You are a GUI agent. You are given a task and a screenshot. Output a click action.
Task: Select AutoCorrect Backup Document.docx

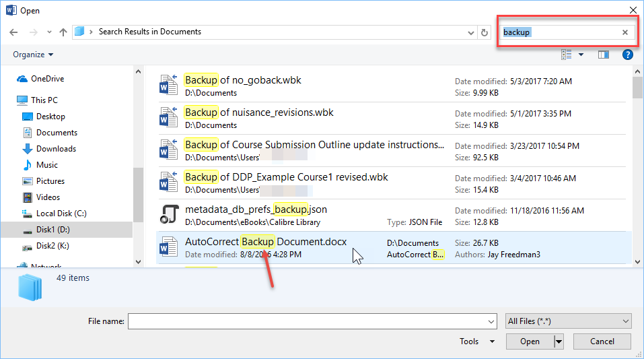click(394, 248)
